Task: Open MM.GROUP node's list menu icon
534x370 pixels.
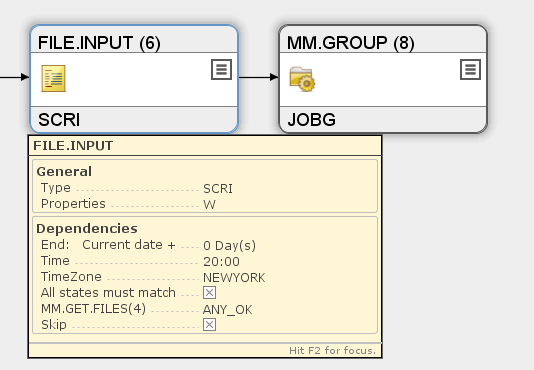Action: [x=470, y=70]
